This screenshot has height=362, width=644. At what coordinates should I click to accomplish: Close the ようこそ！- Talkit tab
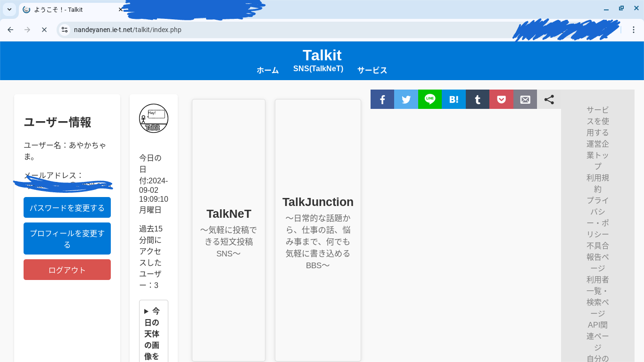point(121,9)
